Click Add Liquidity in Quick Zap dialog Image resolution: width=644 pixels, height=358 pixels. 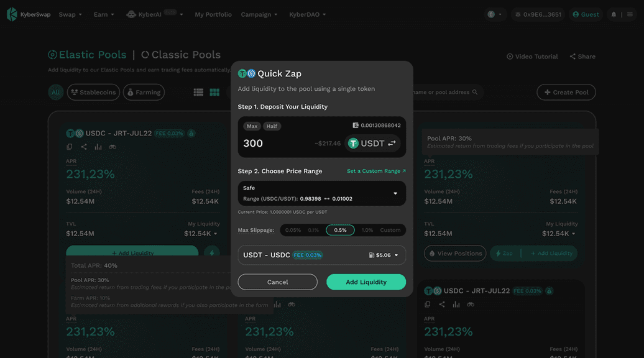(366, 282)
